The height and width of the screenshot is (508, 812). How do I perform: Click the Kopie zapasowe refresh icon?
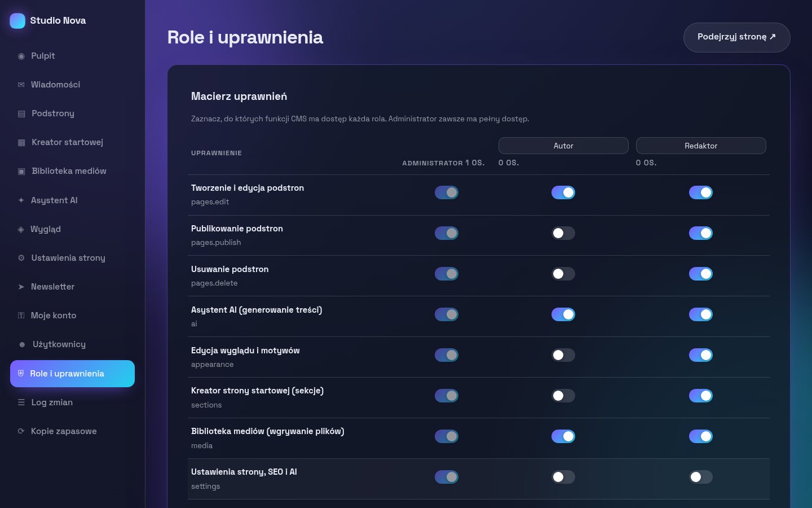click(21, 431)
